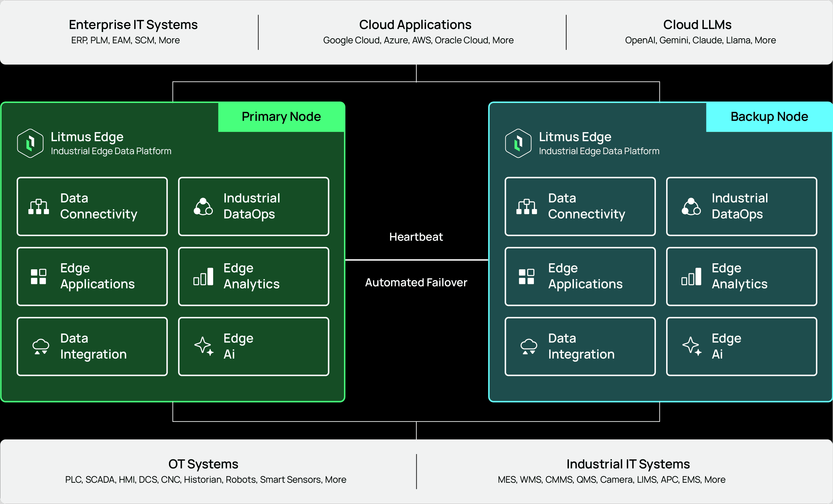Click Industrial DataOps circles icon in Backup Node

click(691, 206)
